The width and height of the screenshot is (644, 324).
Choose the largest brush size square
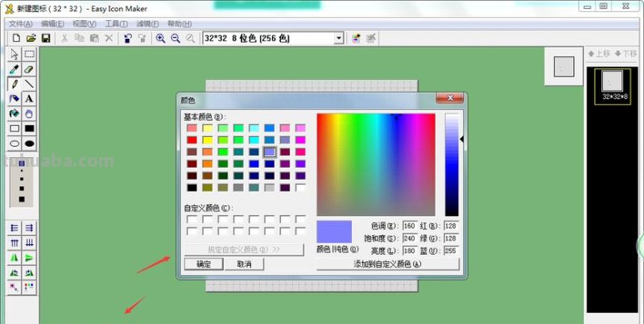click(x=22, y=199)
